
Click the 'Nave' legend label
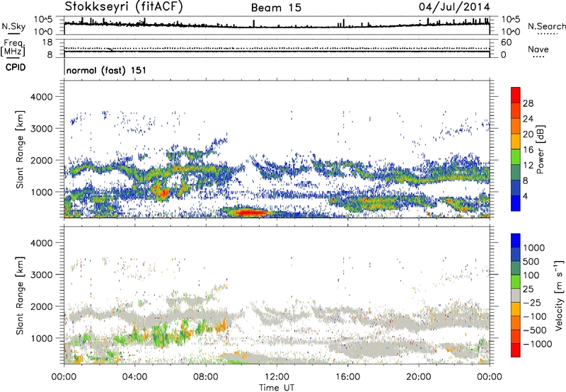pyautogui.click(x=538, y=50)
